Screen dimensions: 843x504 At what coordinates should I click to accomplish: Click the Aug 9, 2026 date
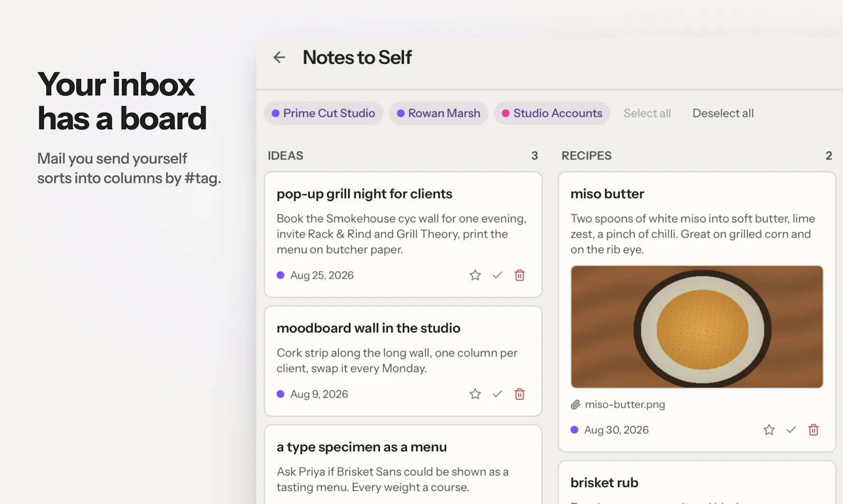click(x=319, y=394)
